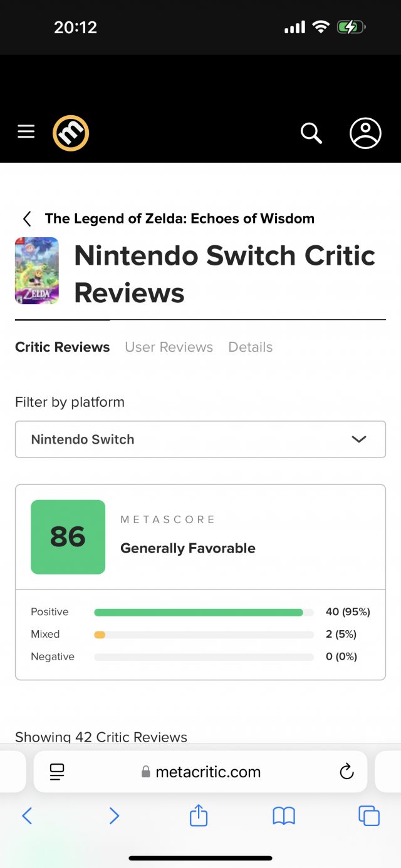Switch to the Details tab
This screenshot has width=401, height=868.
(x=250, y=347)
